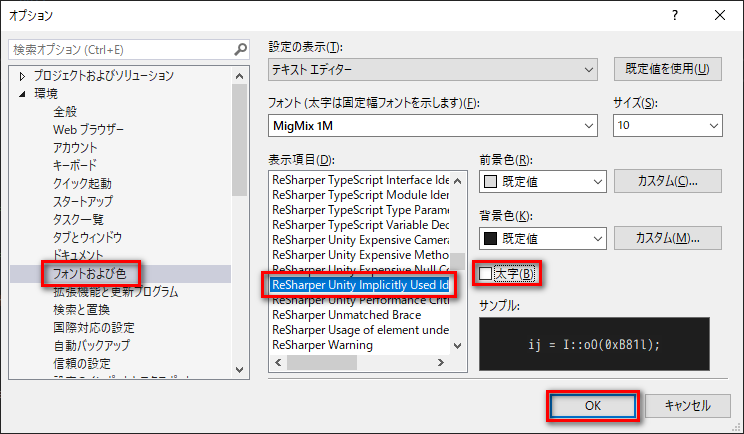Click display items list scroll down arrow

(457, 346)
